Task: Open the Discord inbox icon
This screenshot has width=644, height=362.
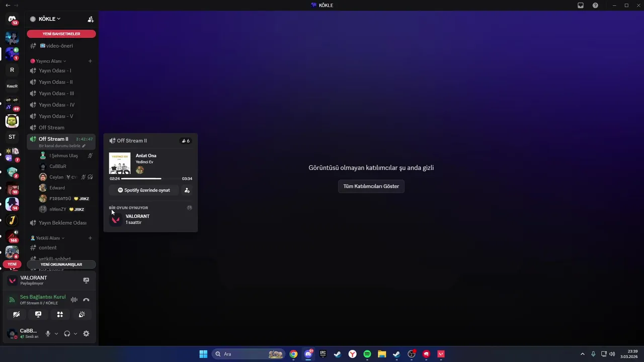Action: tap(581, 5)
